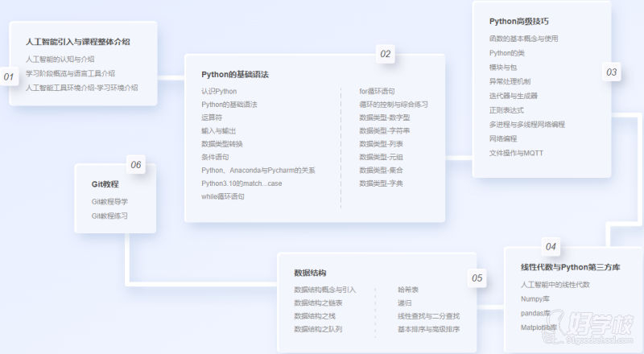The image size is (644, 354).
Task: Open the 正则表达式 topic
Action: (x=506, y=110)
